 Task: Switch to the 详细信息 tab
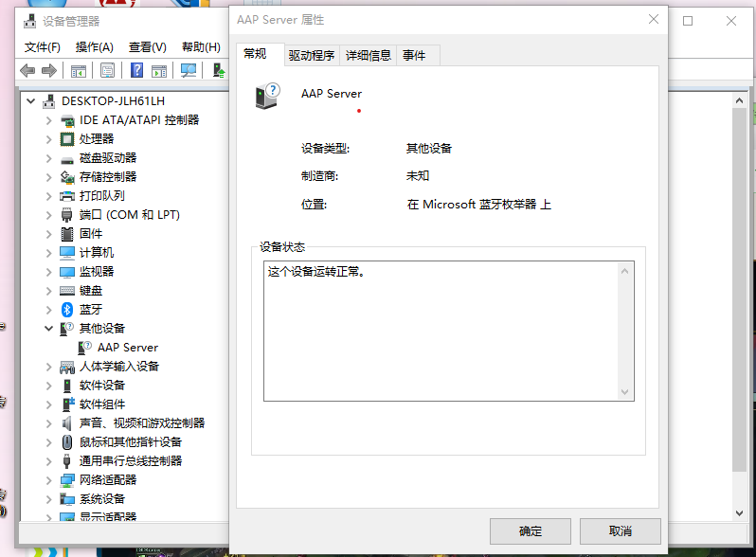coord(369,56)
